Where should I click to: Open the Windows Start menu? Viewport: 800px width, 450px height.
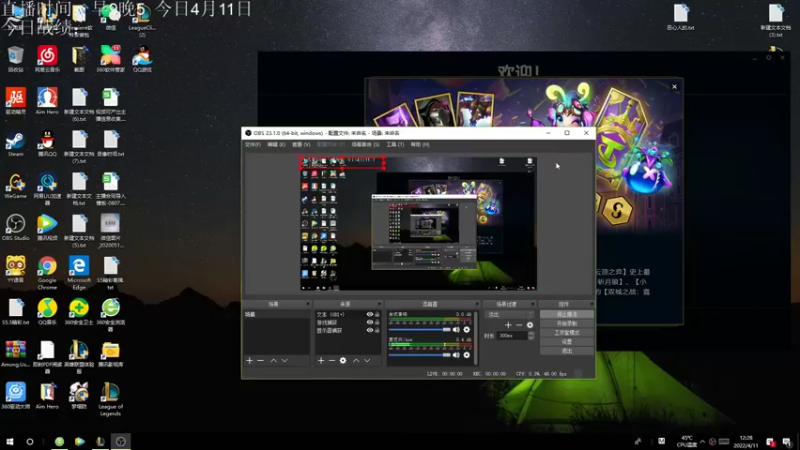[x=10, y=441]
